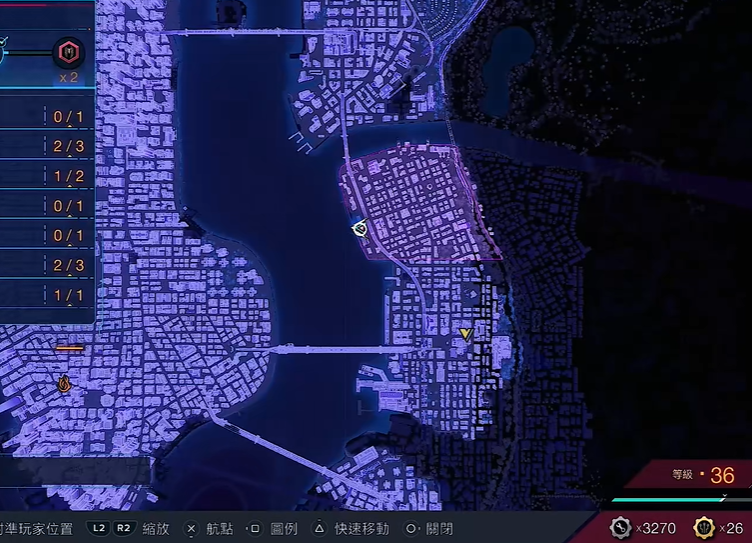Click the white player position marker
This screenshot has height=543, width=752.
pos(360,229)
